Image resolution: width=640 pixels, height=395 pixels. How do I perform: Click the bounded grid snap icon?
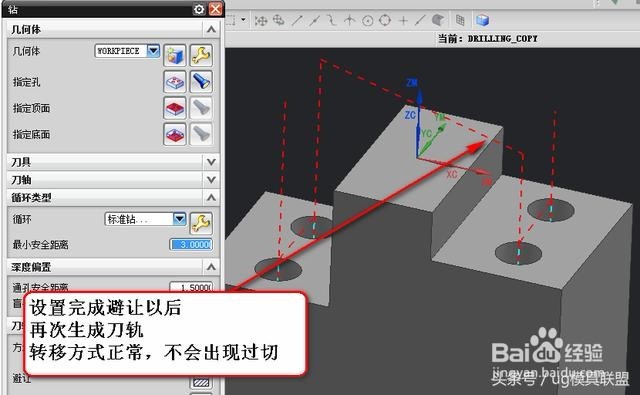click(460, 20)
